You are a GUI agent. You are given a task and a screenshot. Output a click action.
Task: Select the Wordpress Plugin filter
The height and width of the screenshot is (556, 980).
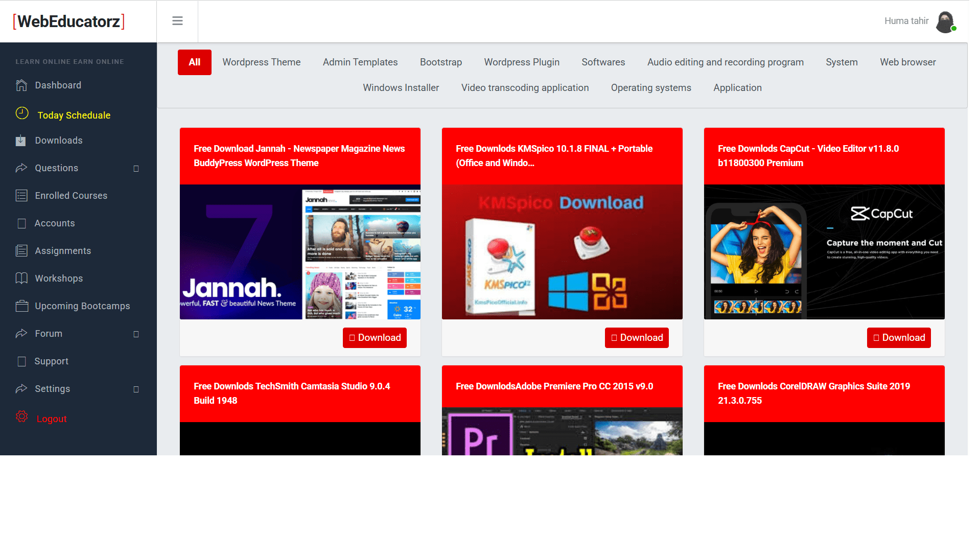pyautogui.click(x=522, y=62)
